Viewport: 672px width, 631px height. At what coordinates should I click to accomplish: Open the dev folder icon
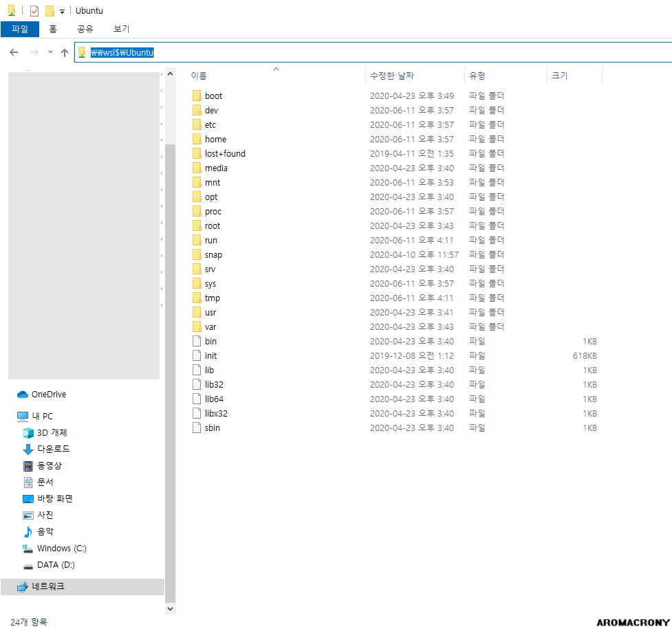(x=197, y=110)
